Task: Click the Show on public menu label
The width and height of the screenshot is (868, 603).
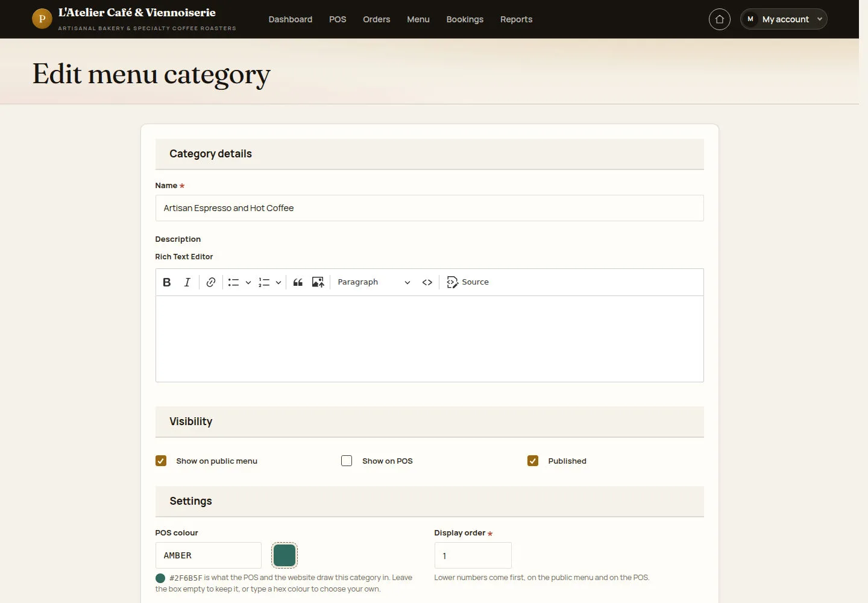Action: (217, 461)
